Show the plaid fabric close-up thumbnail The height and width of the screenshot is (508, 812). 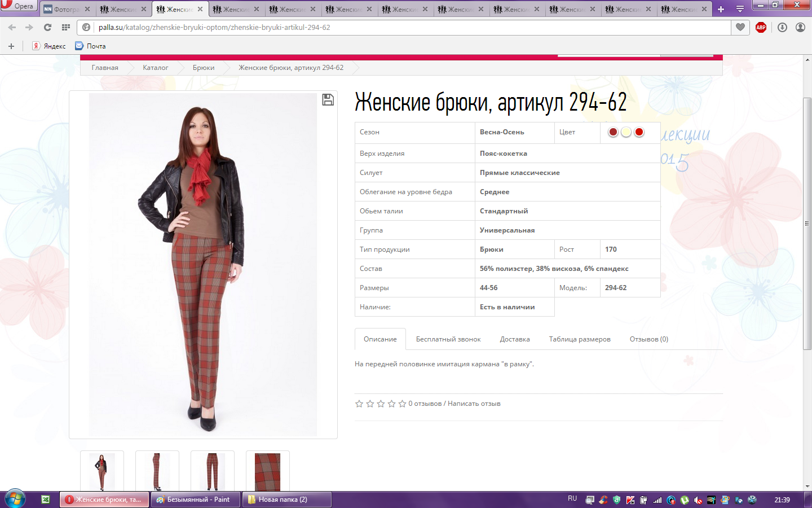click(268, 471)
